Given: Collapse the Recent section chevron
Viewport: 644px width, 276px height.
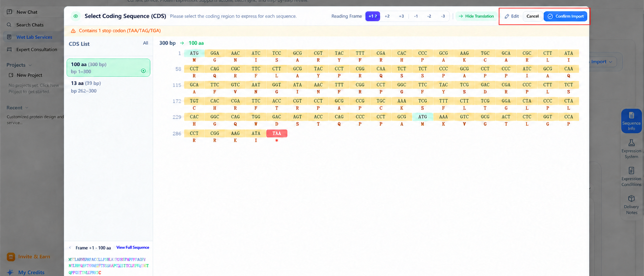Looking at the screenshot, I should [x=27, y=108].
